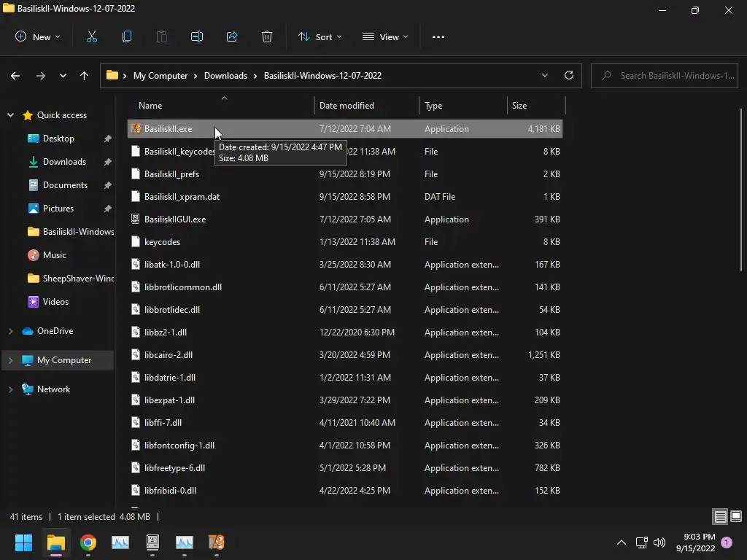
Task: Open Desktop in Quick access
Action: pos(58,139)
